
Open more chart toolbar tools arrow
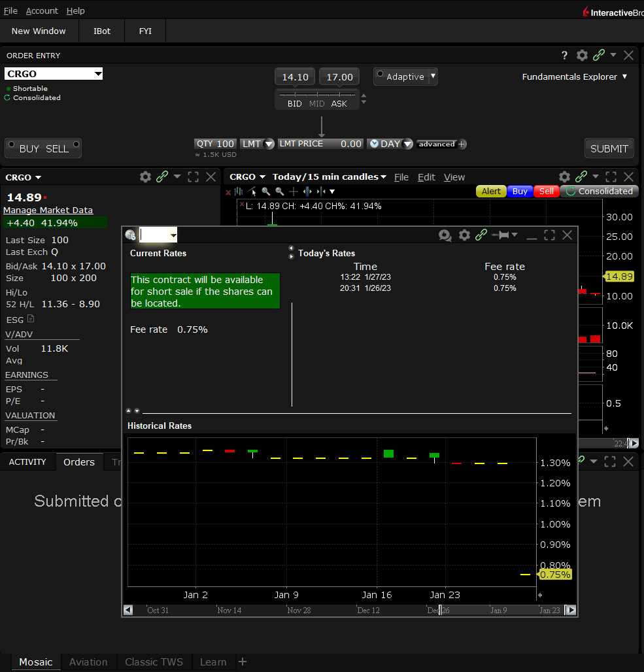tap(332, 192)
